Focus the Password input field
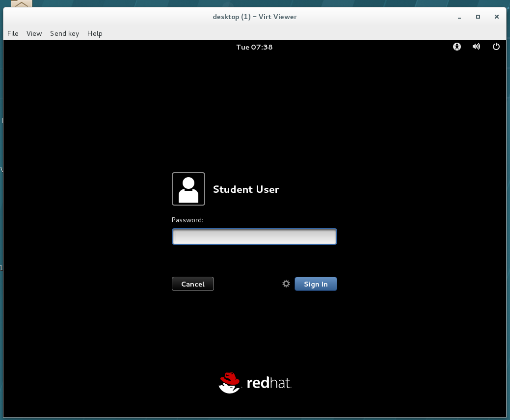The width and height of the screenshot is (510, 420). (254, 236)
